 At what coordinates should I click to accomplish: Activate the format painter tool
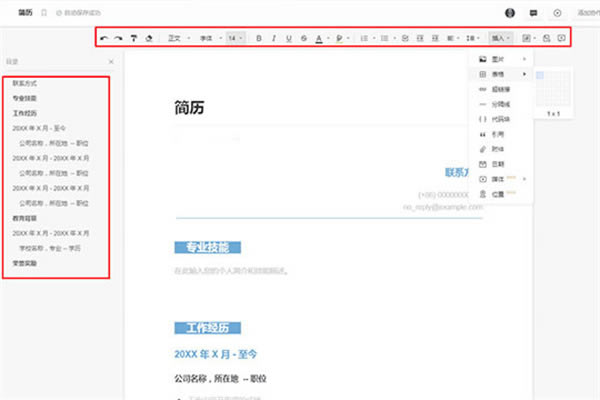click(134, 38)
